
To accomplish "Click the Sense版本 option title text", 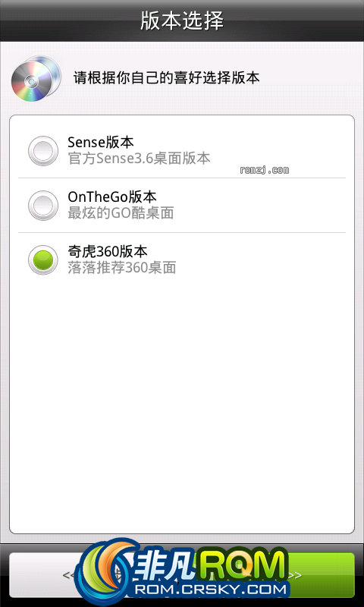I will [x=101, y=143].
